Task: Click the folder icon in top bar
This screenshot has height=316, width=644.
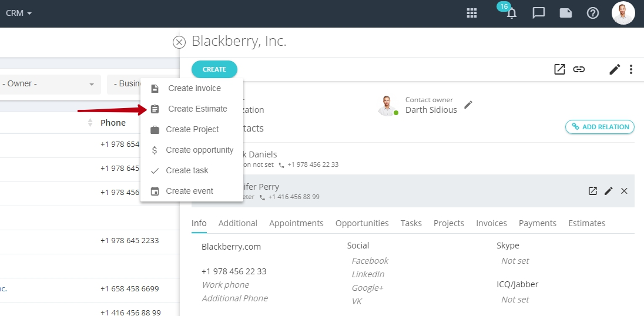Action: 565,13
